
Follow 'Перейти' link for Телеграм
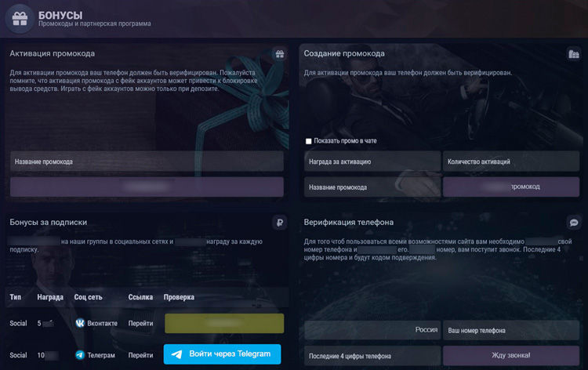(x=140, y=355)
